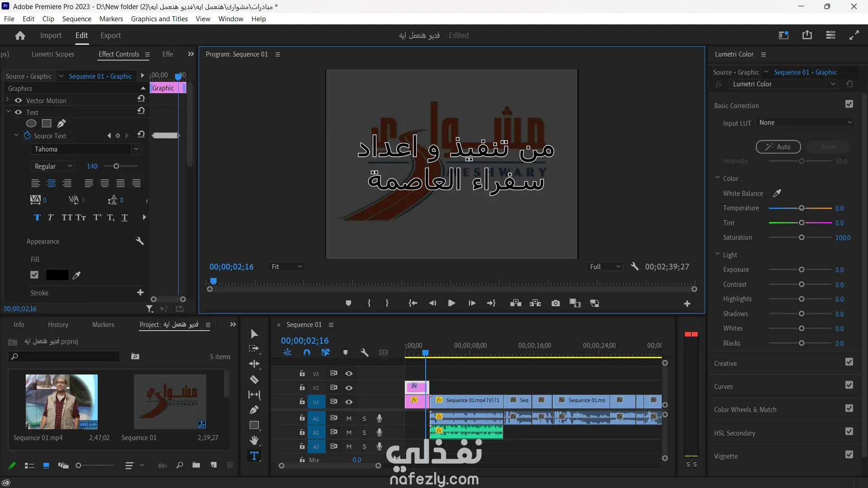Adjust the Saturation slider
Screen dimensions: 868x488
[801, 237]
